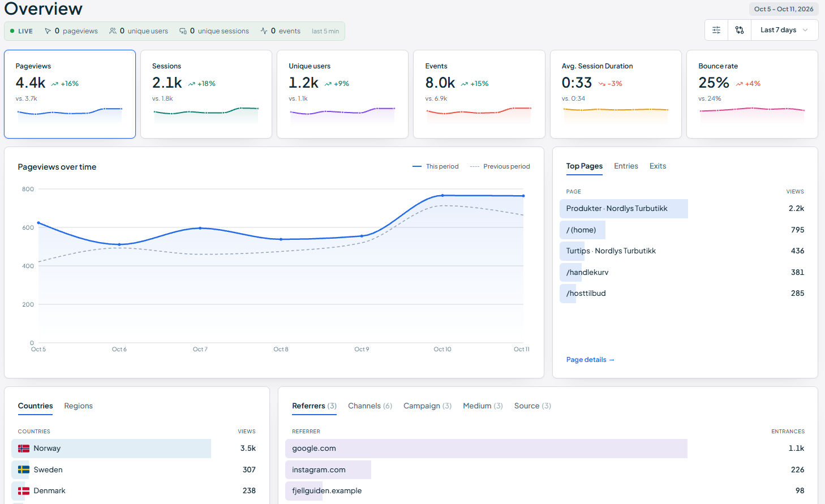Select the Referrers tab
825x504 pixels.
point(314,406)
